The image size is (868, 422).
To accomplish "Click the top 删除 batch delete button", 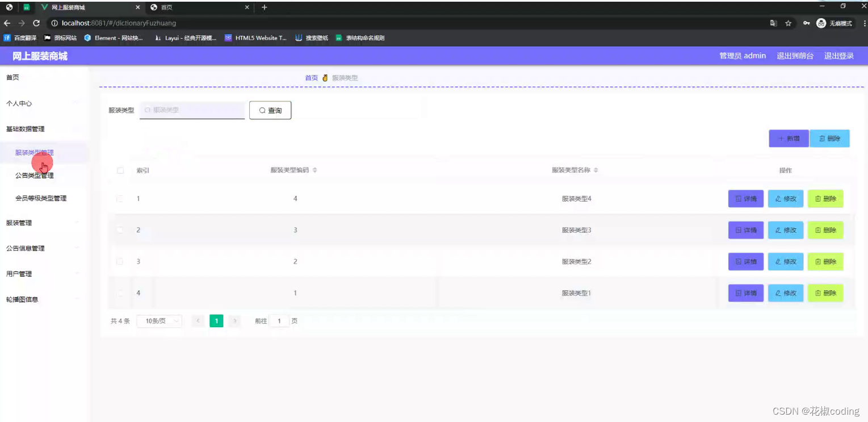I will 829,139.
